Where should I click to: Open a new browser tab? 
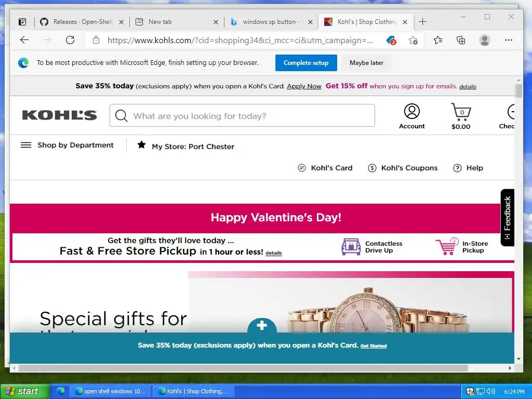[x=422, y=22]
